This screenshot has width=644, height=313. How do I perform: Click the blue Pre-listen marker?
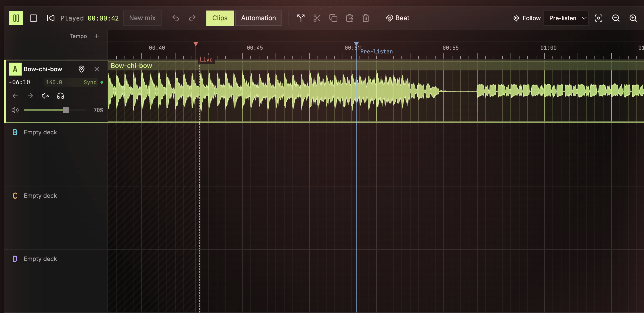point(356,44)
